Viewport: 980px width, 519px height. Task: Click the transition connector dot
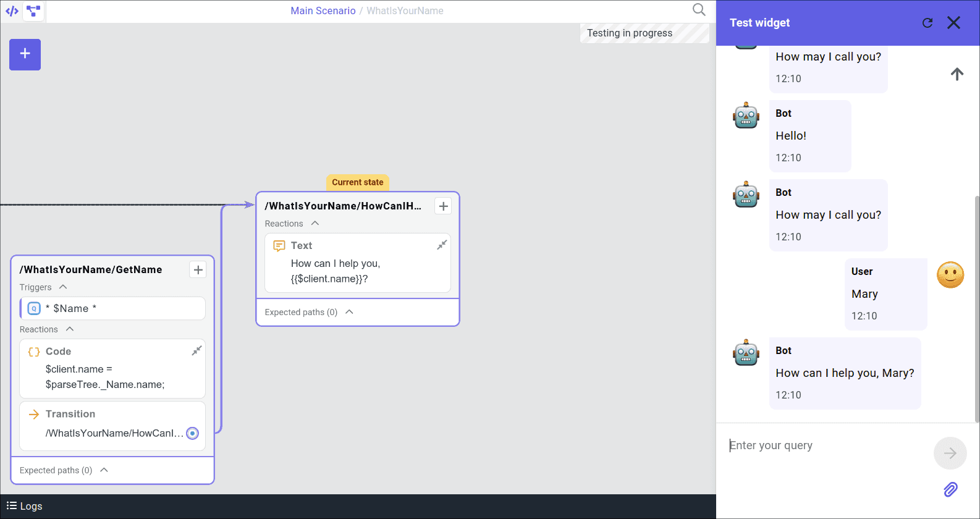point(193,433)
